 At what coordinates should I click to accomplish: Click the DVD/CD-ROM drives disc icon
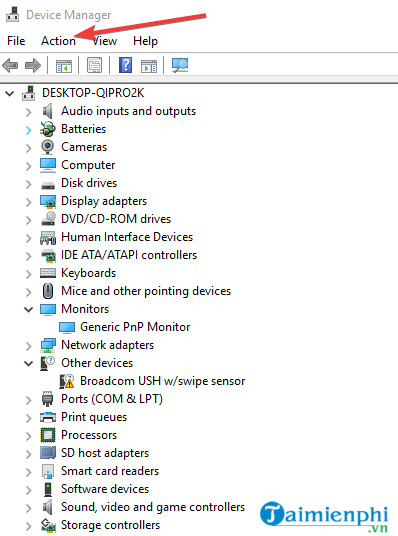click(x=48, y=219)
